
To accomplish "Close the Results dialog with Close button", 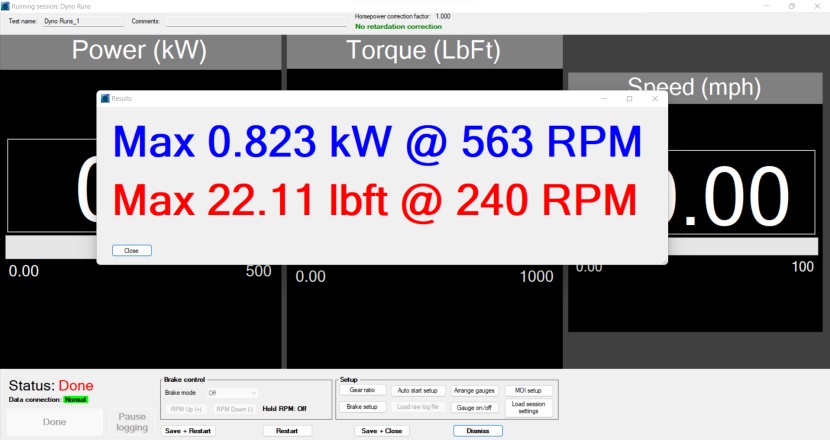I will point(132,250).
